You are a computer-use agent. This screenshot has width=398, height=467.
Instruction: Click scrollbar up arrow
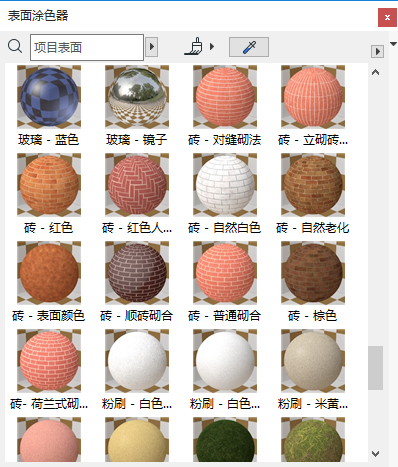click(376, 72)
